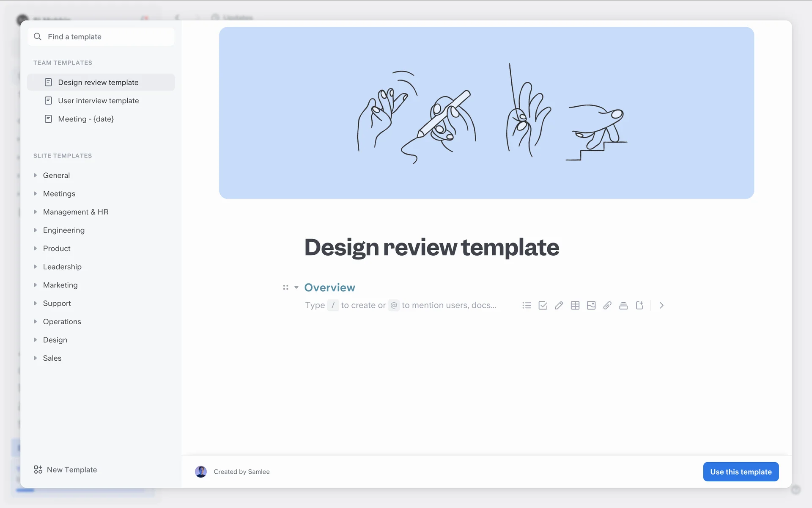Click Use this template button
Viewport: 812px width, 508px height.
[x=741, y=472]
